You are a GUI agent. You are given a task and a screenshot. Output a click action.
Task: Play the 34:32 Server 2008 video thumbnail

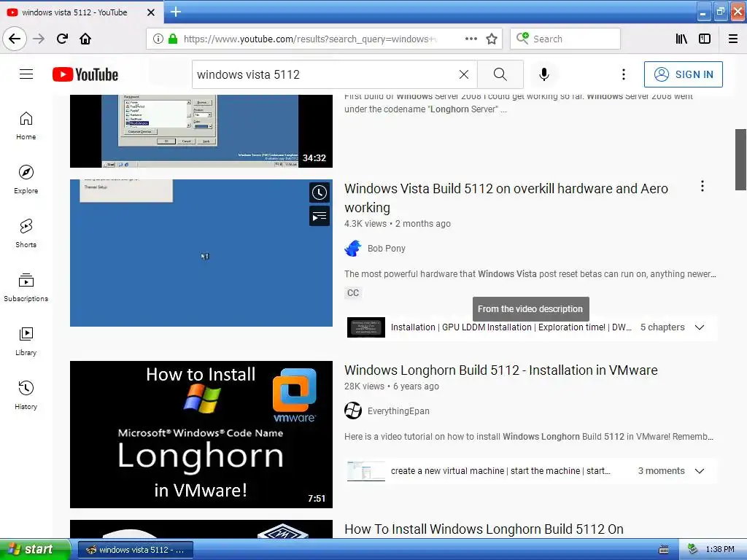click(x=201, y=131)
